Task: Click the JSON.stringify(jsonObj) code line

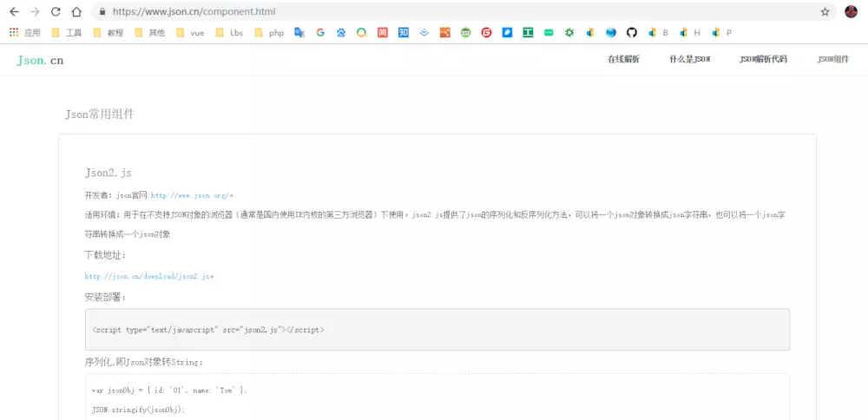Action: tap(138, 410)
